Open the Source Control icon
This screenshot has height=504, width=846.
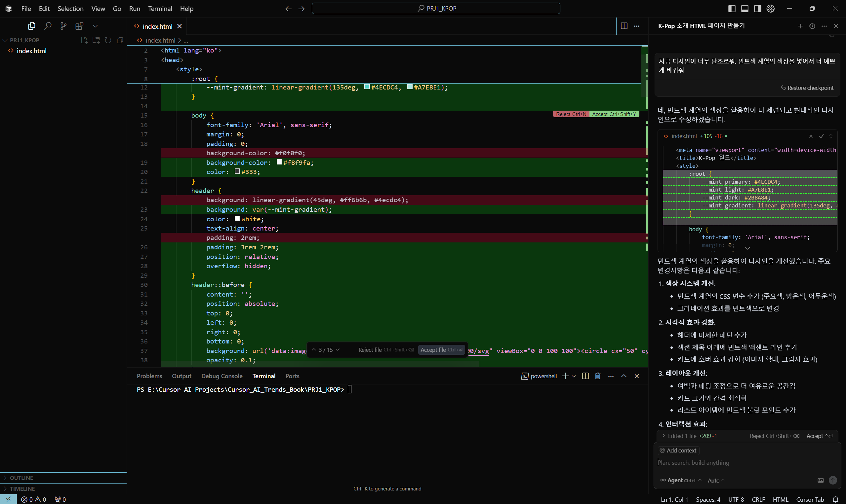click(63, 26)
